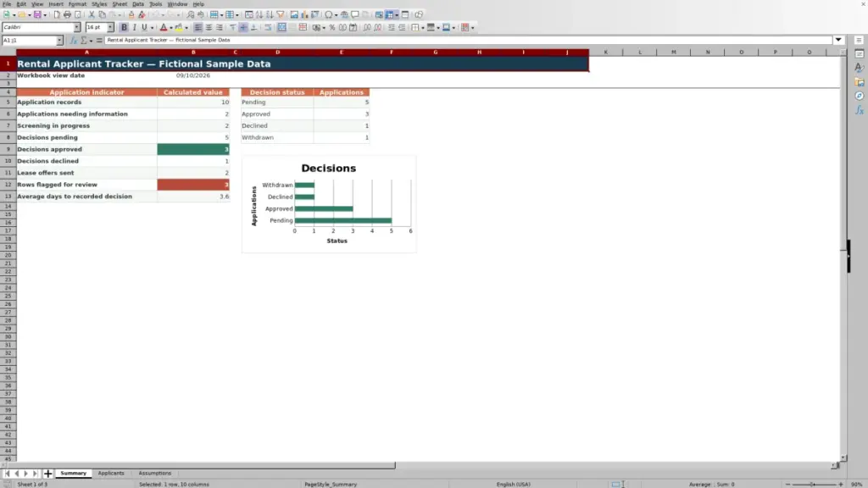Click the Sort ascending icon
Viewport: 868px width, 488px height.
point(259,15)
